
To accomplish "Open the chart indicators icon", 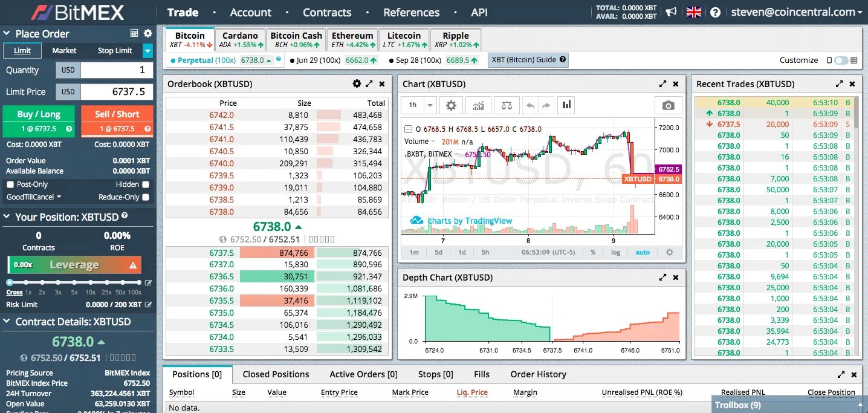I will tap(479, 105).
